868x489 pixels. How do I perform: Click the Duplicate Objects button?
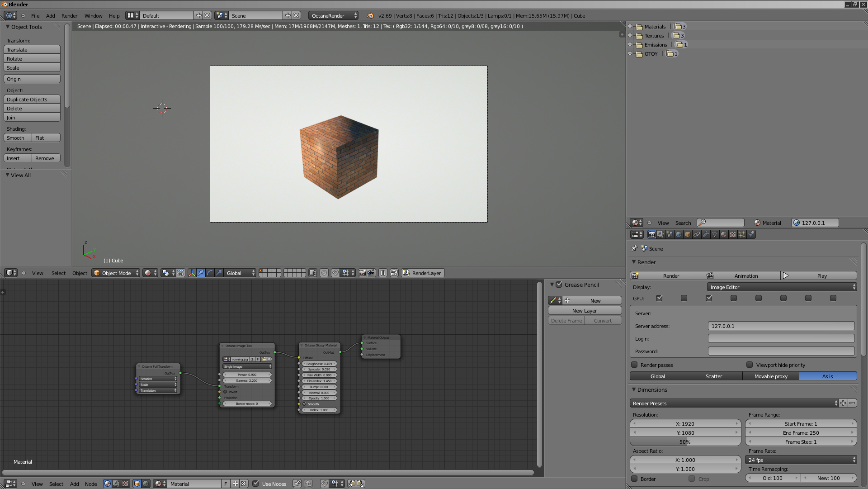click(32, 100)
